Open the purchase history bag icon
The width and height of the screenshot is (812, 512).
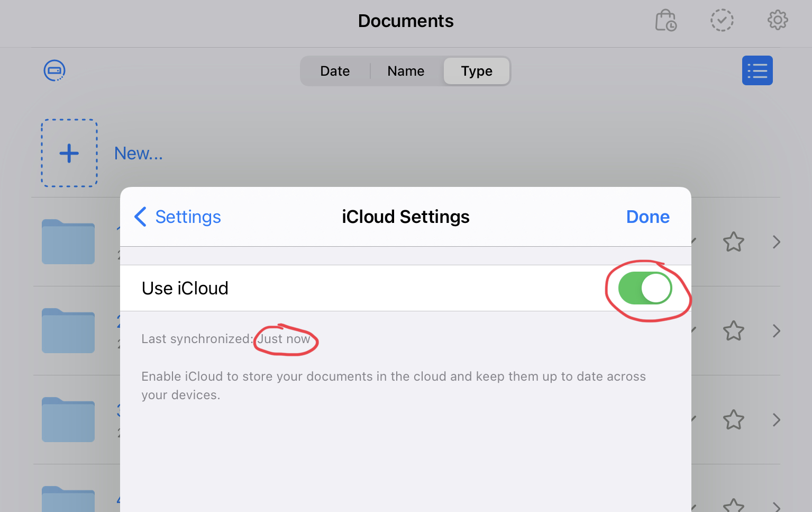click(x=665, y=21)
